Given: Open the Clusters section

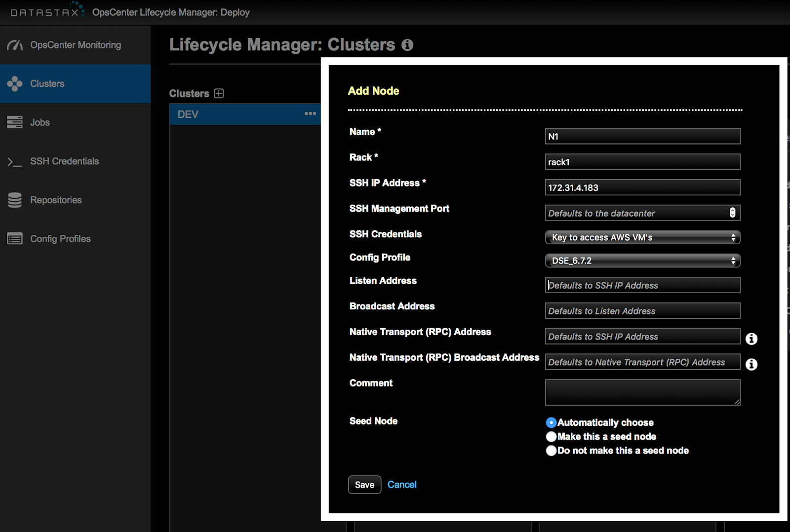Looking at the screenshot, I should tap(75, 84).
